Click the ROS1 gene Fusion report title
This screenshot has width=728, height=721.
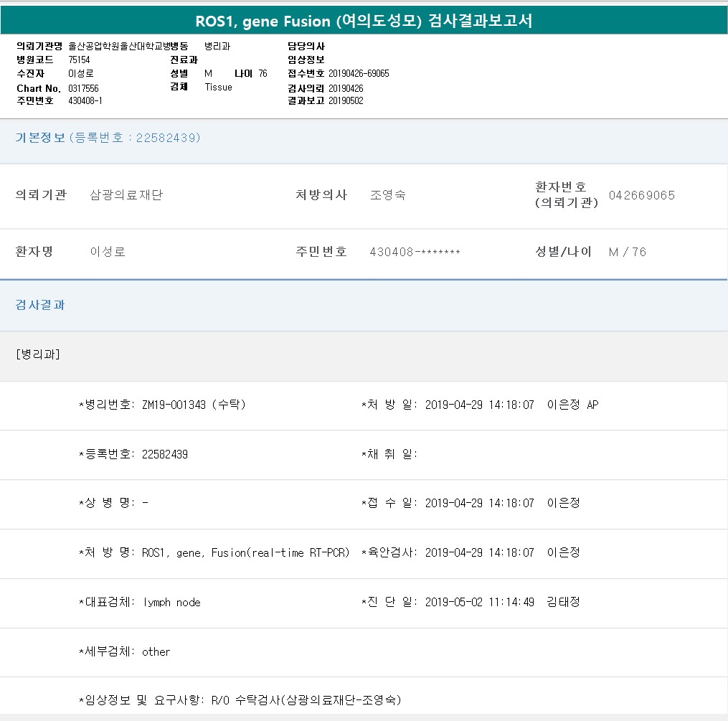364,21
